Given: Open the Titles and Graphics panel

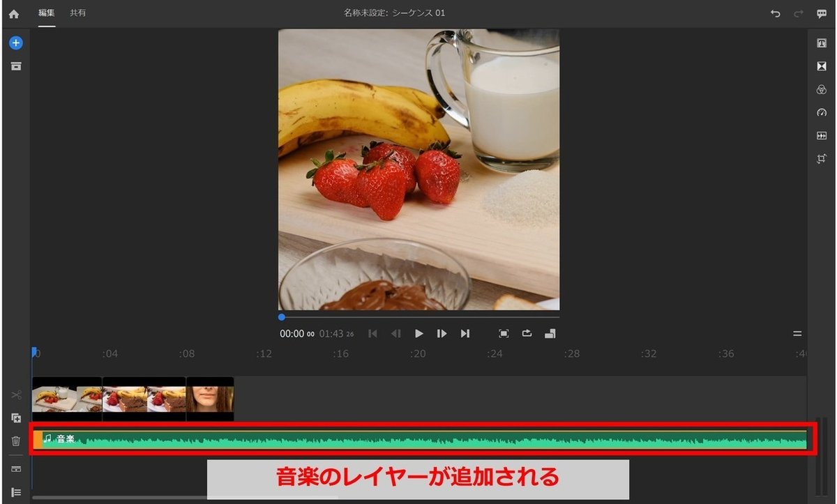Looking at the screenshot, I should [820, 43].
